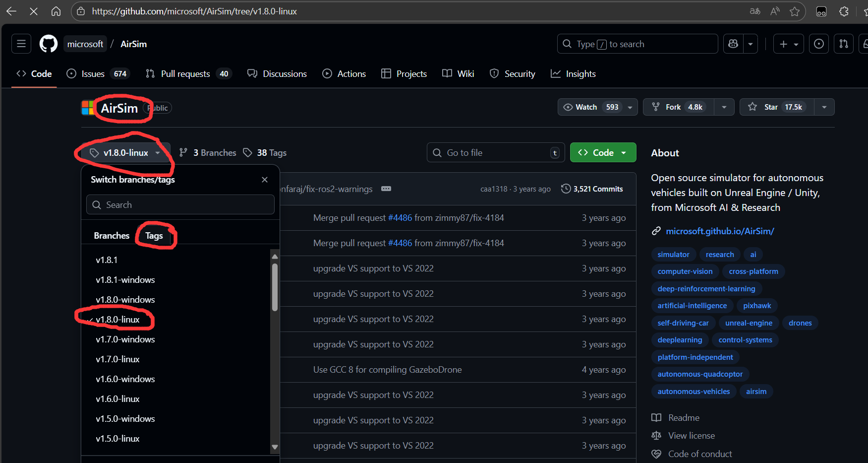Viewport: 868px width, 463px height.
Task: Open the browser home page icon
Action: pyautogui.click(x=56, y=11)
